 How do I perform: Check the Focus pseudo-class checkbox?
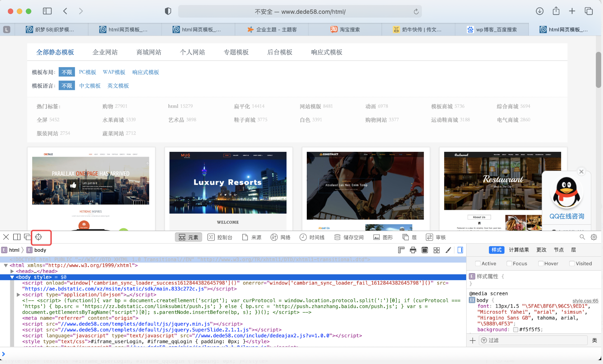pos(510,263)
